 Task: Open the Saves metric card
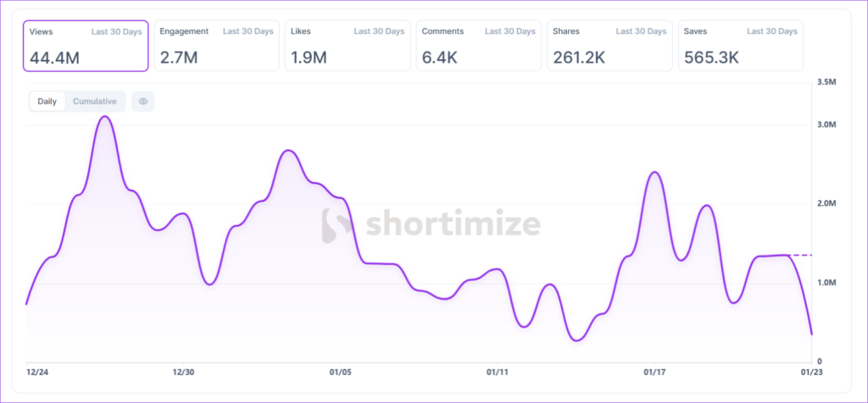point(740,46)
